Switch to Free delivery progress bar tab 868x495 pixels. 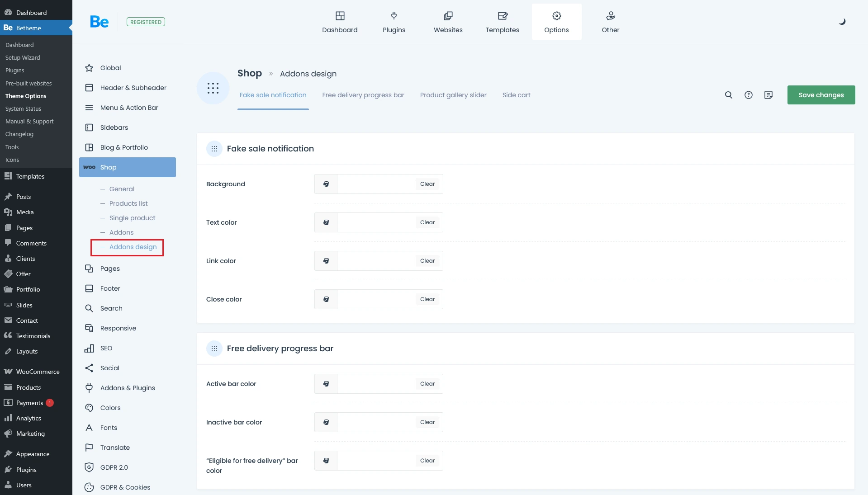point(363,95)
